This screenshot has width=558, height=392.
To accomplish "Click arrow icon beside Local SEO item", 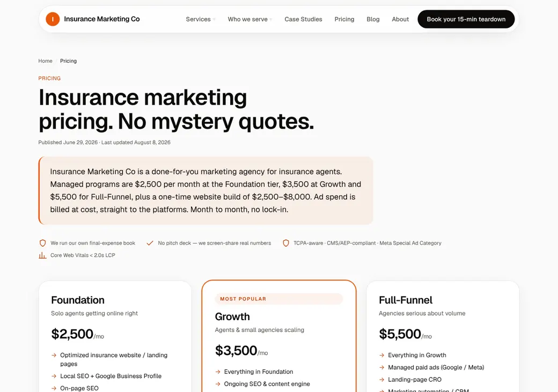I will (54, 376).
